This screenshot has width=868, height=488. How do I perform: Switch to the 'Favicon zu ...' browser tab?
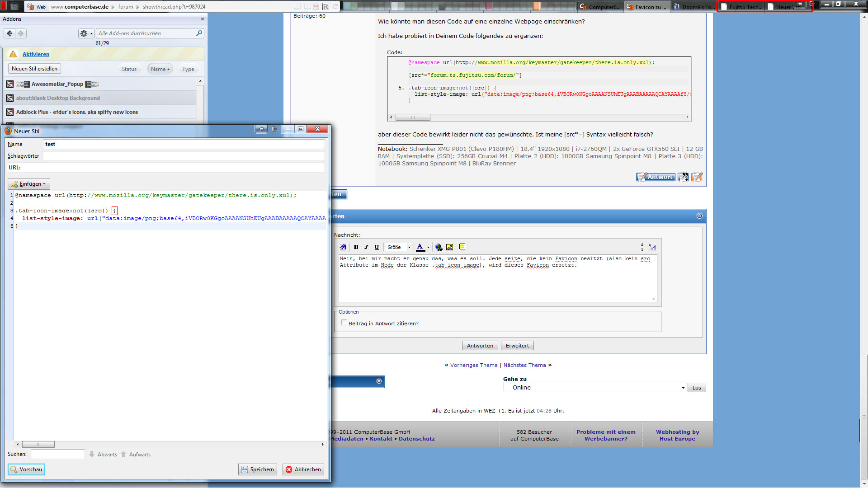pos(646,7)
